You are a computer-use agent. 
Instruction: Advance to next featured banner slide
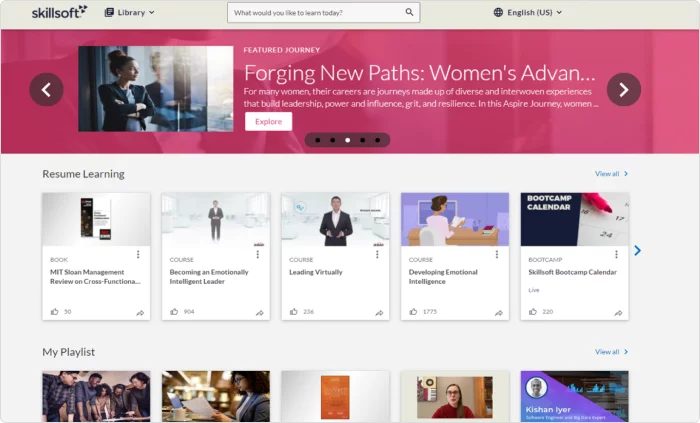coord(624,90)
